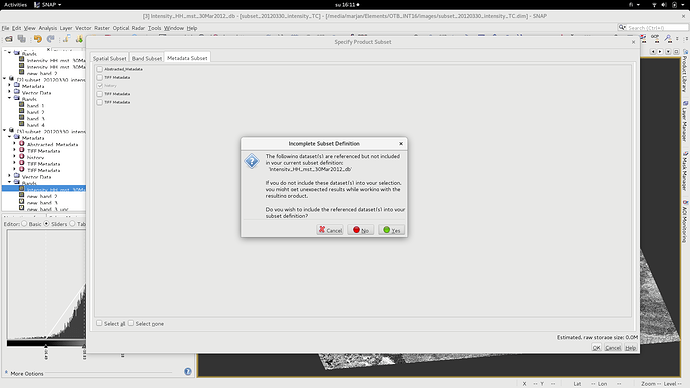Click the band_1 raster icon in tree
690x388 pixels.
click(22, 105)
